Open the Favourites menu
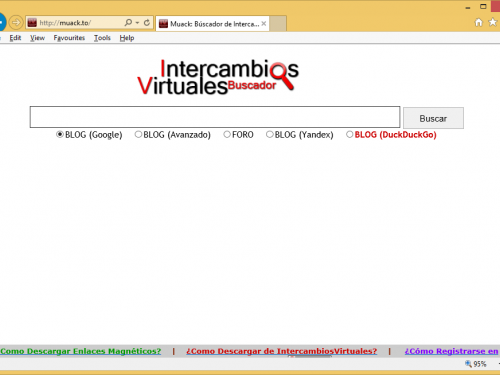 click(69, 38)
